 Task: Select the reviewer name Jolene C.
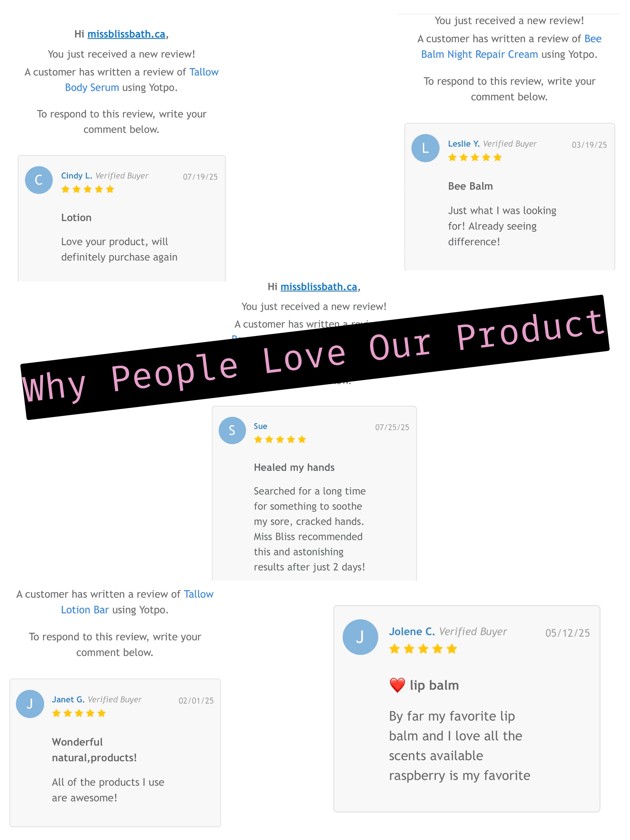click(412, 632)
